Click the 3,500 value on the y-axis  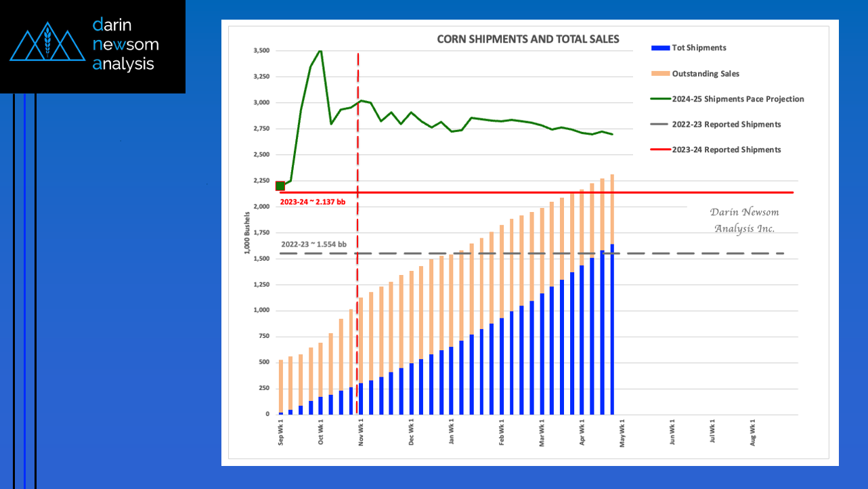coord(261,51)
